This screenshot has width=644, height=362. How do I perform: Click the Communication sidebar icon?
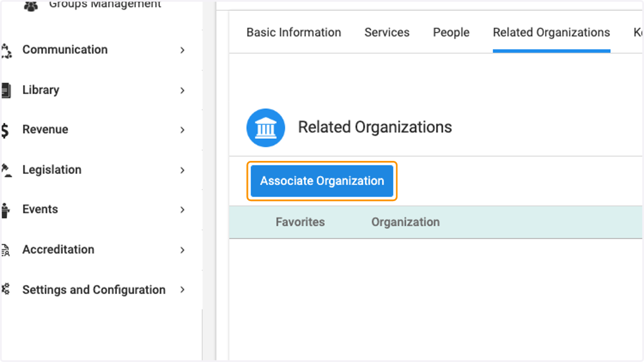6,50
